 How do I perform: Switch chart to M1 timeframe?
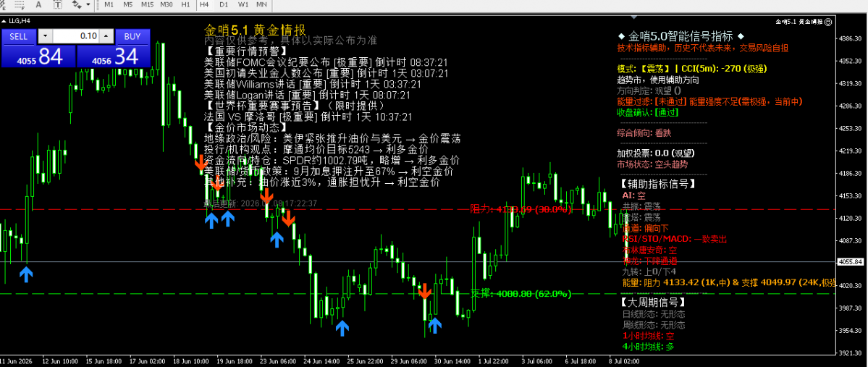[x=109, y=4]
